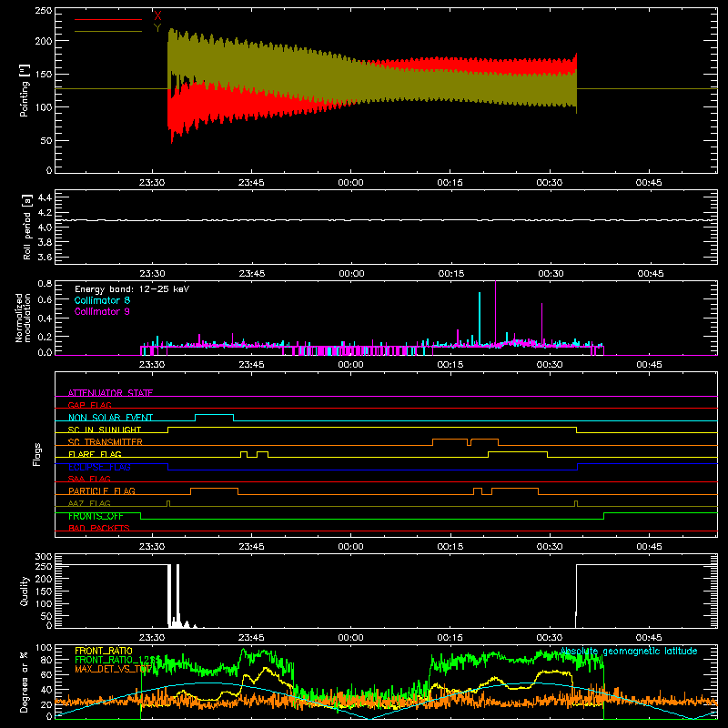Click the olive A4Z_FLAG label

click(x=89, y=503)
